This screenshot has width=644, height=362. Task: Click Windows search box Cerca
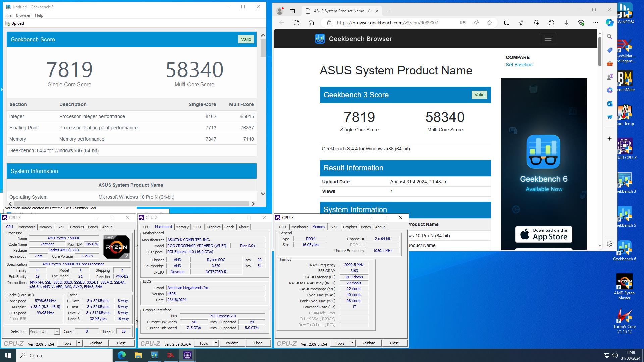(x=64, y=355)
